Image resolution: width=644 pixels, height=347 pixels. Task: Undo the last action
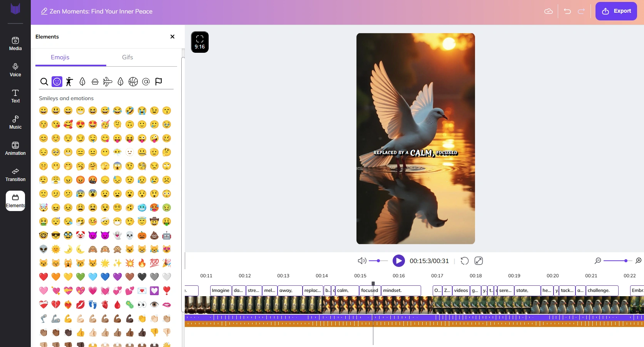coord(567,11)
